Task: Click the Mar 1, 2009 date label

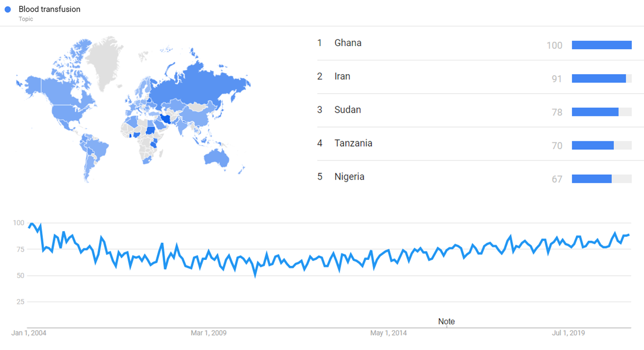Action: 209,333
